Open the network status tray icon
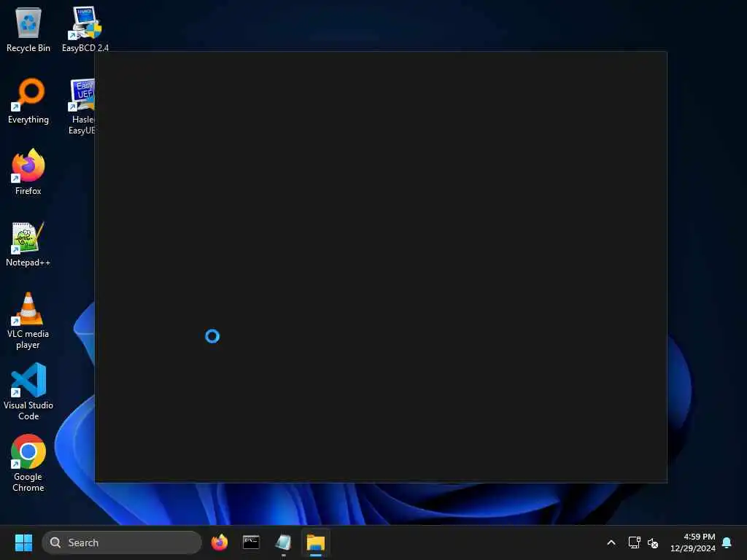 pos(634,542)
